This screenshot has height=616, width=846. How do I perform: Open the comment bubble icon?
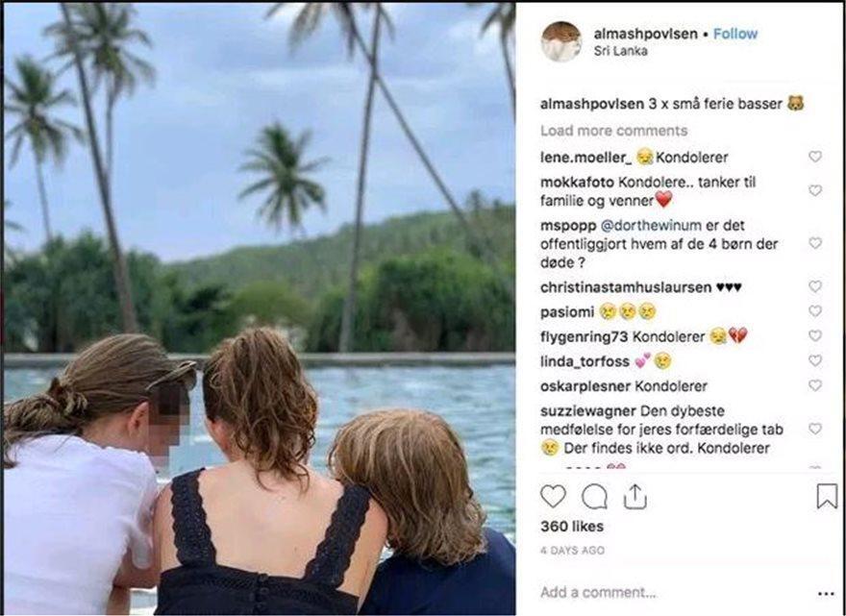594,496
